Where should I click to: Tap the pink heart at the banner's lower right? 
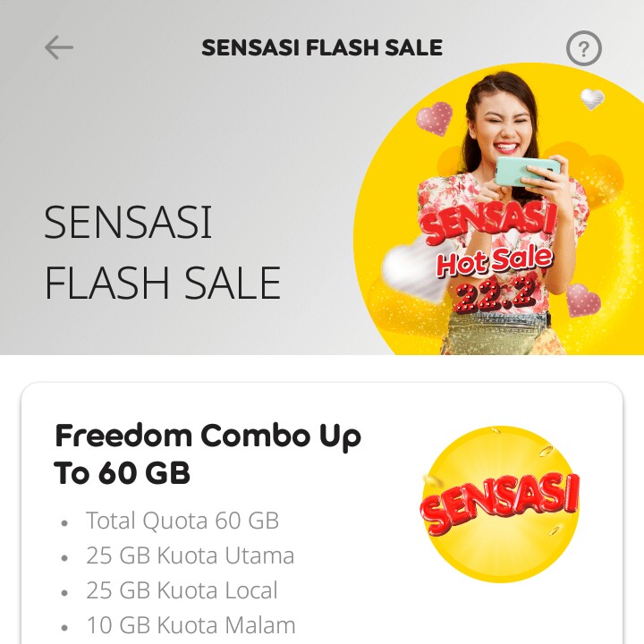[x=583, y=301]
